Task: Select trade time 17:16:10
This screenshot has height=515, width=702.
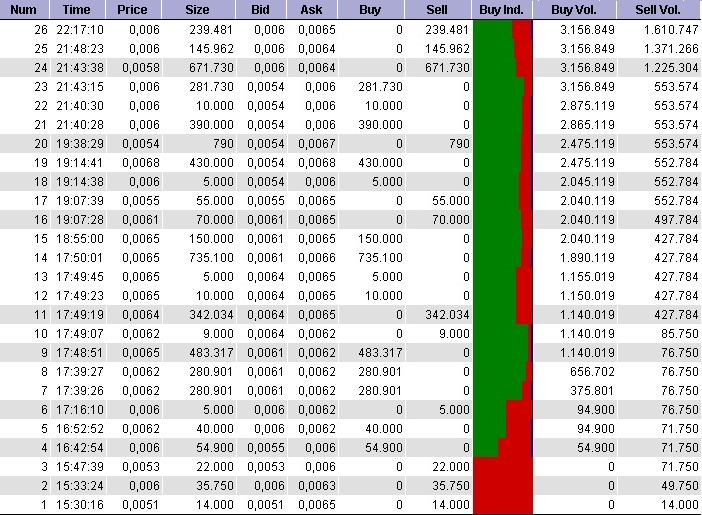Action: [x=80, y=410]
